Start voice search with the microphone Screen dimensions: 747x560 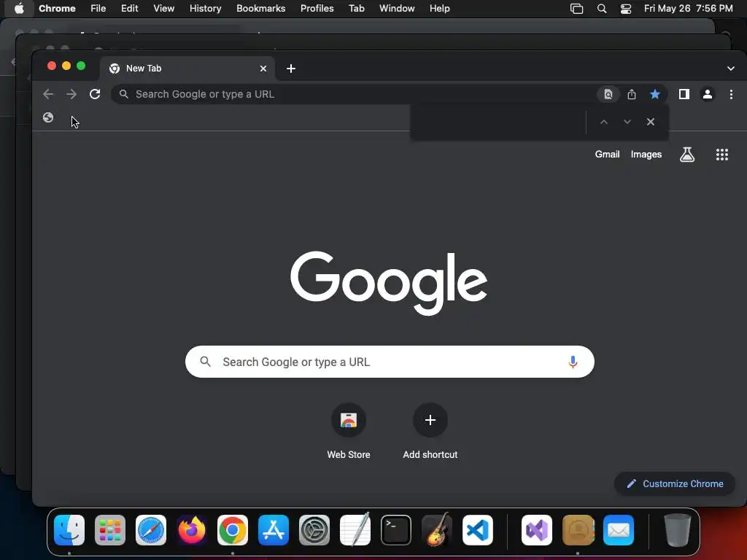tap(573, 362)
